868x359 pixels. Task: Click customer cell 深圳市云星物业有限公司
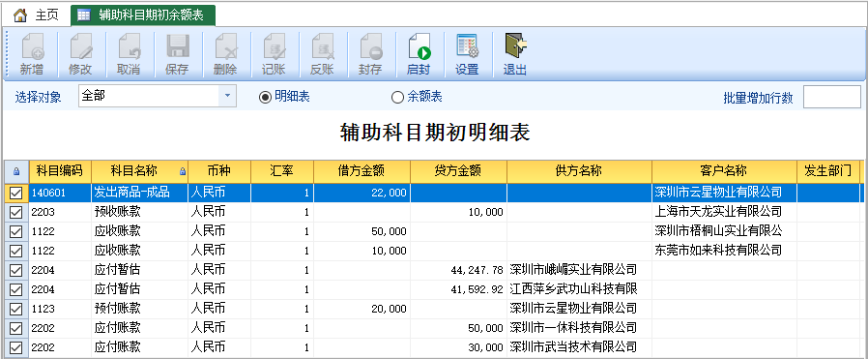coord(724,193)
